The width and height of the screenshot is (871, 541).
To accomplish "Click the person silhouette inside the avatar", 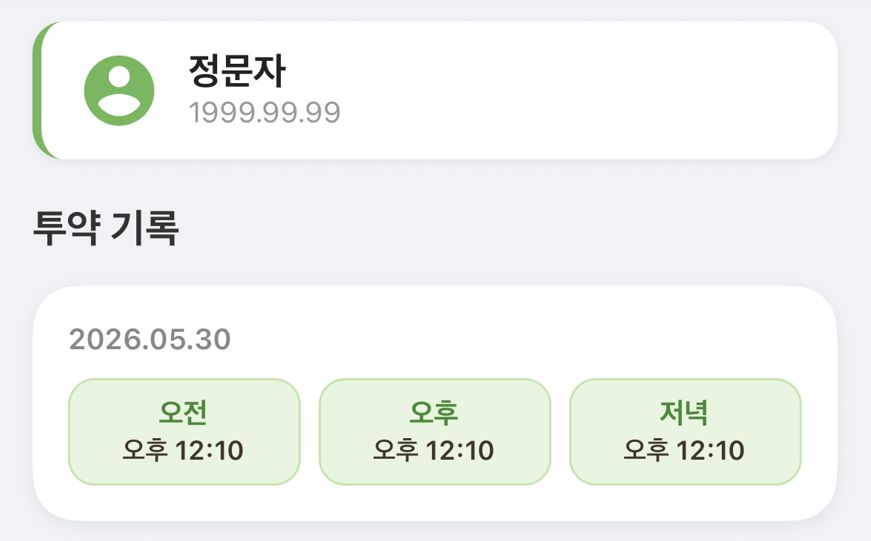I will pos(119,92).
